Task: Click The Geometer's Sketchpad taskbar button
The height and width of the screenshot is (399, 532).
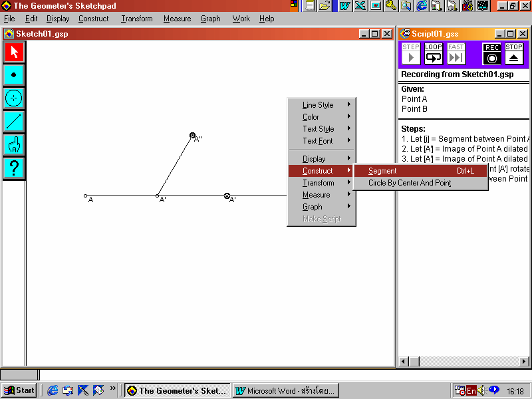Action: [178, 391]
